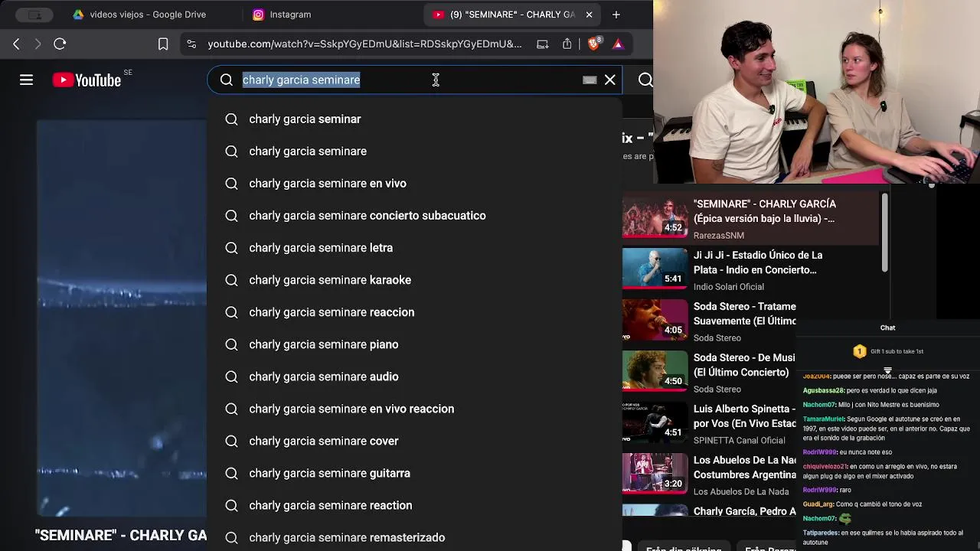Select 'charly garcia seminare piano' suggestion

[414, 344]
